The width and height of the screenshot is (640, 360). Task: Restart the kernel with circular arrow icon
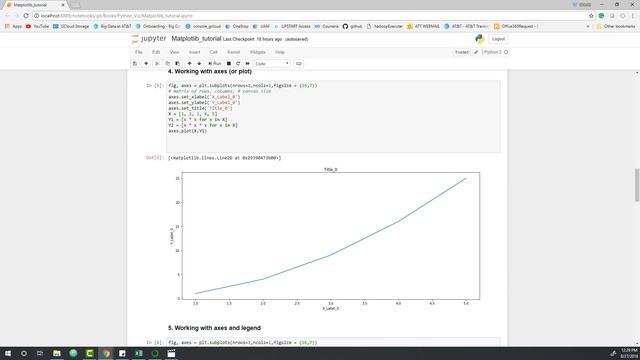point(238,64)
